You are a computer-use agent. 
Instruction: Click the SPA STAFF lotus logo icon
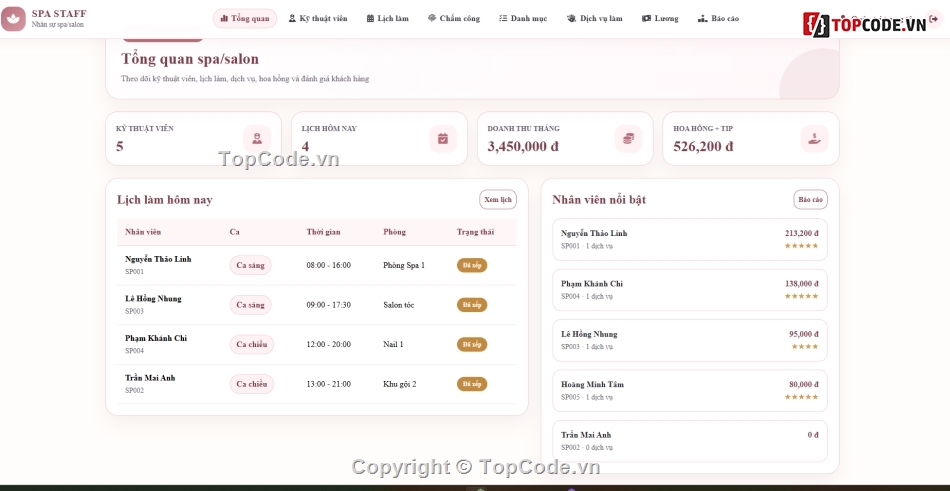[13, 19]
